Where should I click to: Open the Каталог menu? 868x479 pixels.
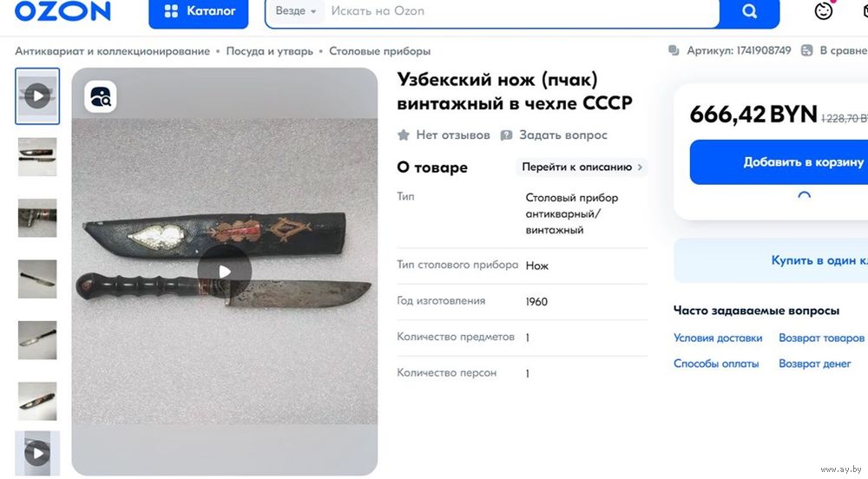(x=198, y=12)
